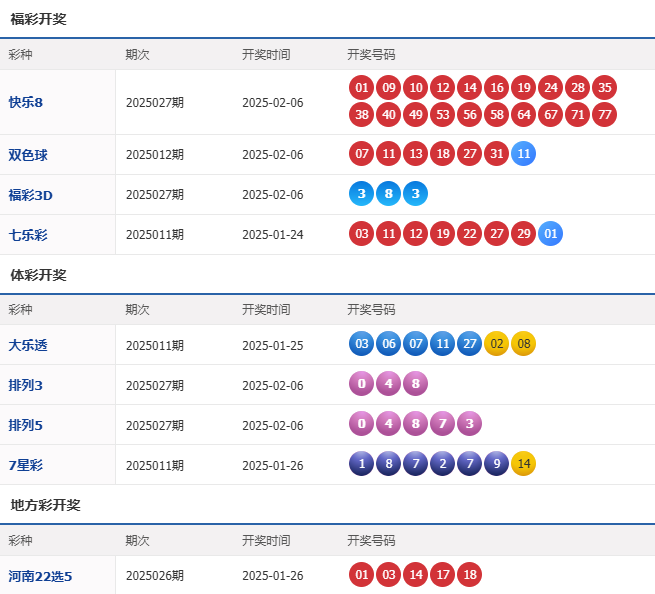655x594 pixels.
Task: Open the 大乐透 lottery link
Action: 28,345
